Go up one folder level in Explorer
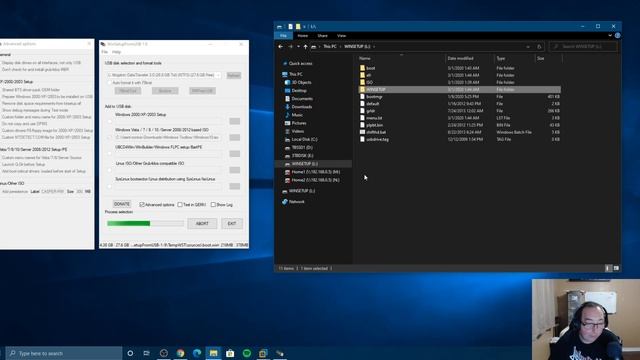Viewport: 640px width, 360px height. (305, 47)
